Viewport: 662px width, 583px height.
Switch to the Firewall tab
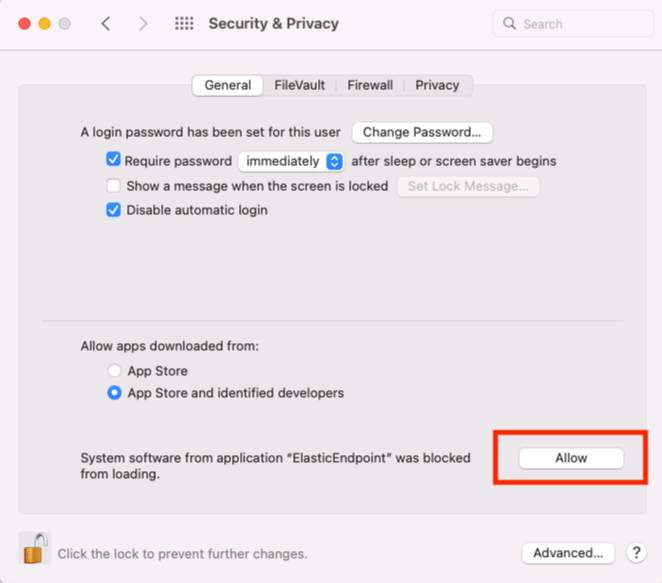[x=370, y=85]
